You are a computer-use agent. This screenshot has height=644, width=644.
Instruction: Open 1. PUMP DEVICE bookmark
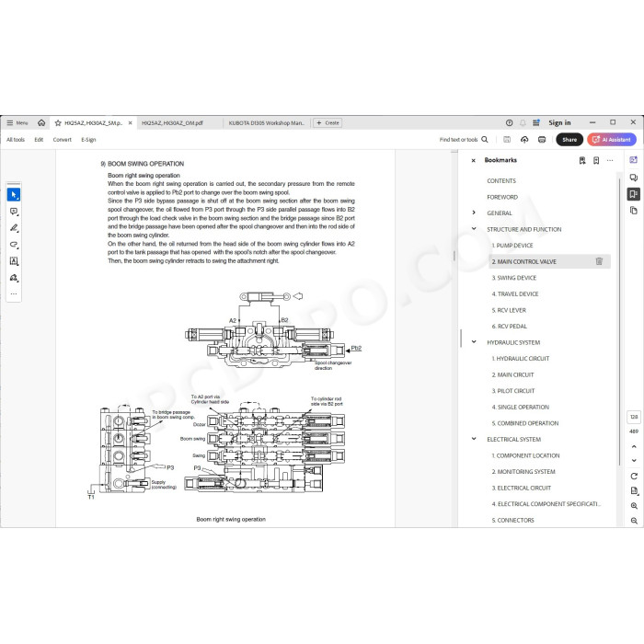tap(512, 246)
